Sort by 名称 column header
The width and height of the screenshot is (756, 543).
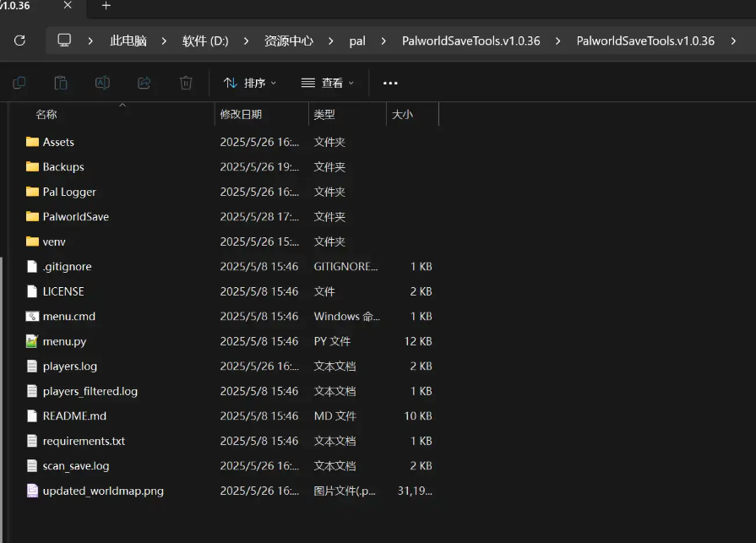[x=46, y=114]
